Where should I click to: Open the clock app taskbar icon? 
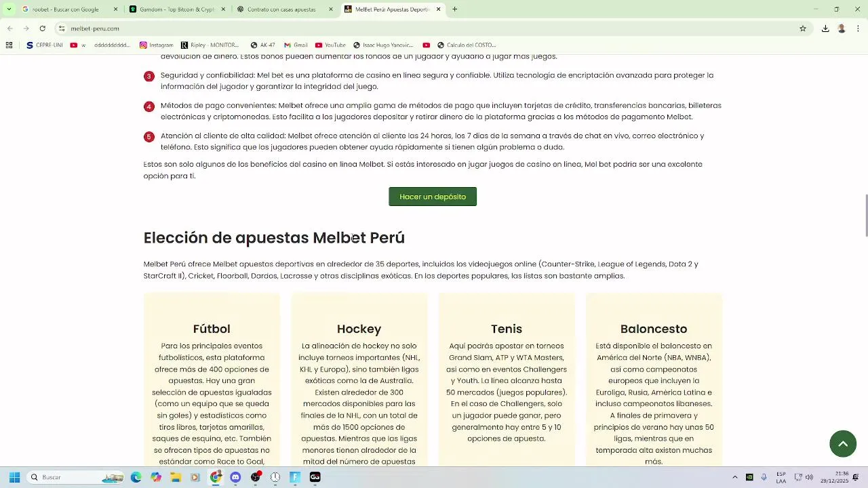click(275, 477)
